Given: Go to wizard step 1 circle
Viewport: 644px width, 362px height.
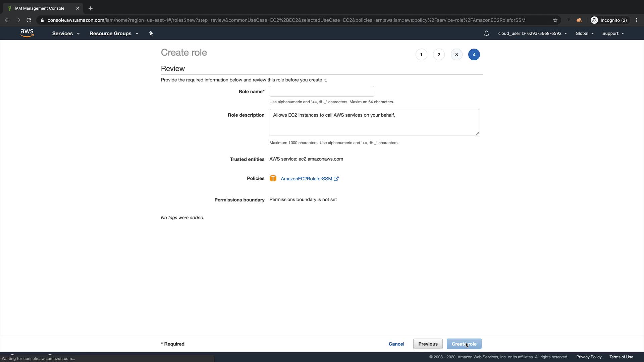Looking at the screenshot, I should point(421,55).
